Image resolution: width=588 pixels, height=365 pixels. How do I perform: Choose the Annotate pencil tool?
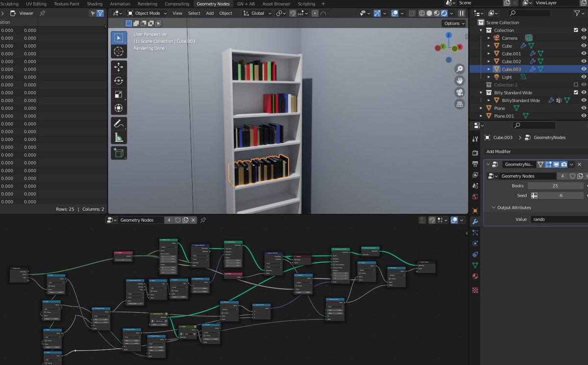tap(119, 123)
